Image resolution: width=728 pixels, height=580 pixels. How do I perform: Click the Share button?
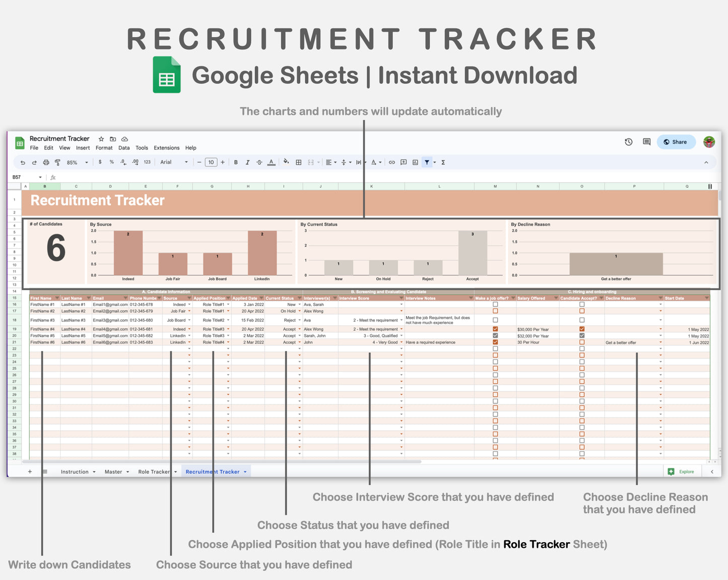[x=676, y=142]
